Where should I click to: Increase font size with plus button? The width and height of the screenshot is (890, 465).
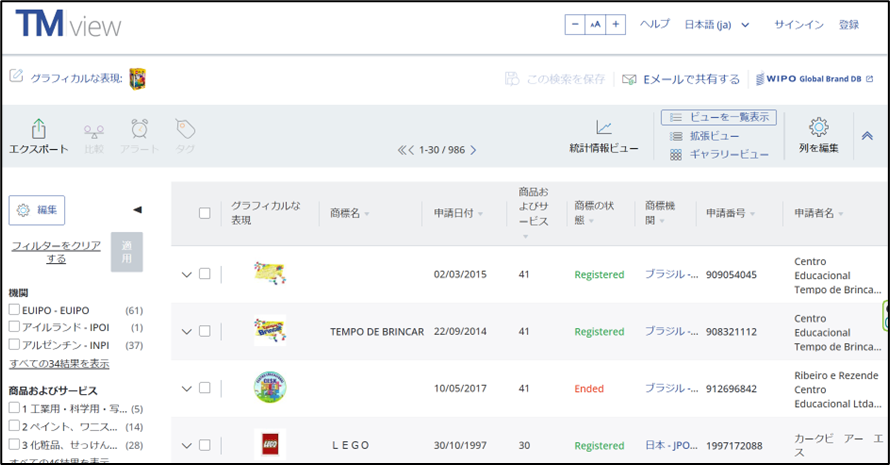[615, 24]
